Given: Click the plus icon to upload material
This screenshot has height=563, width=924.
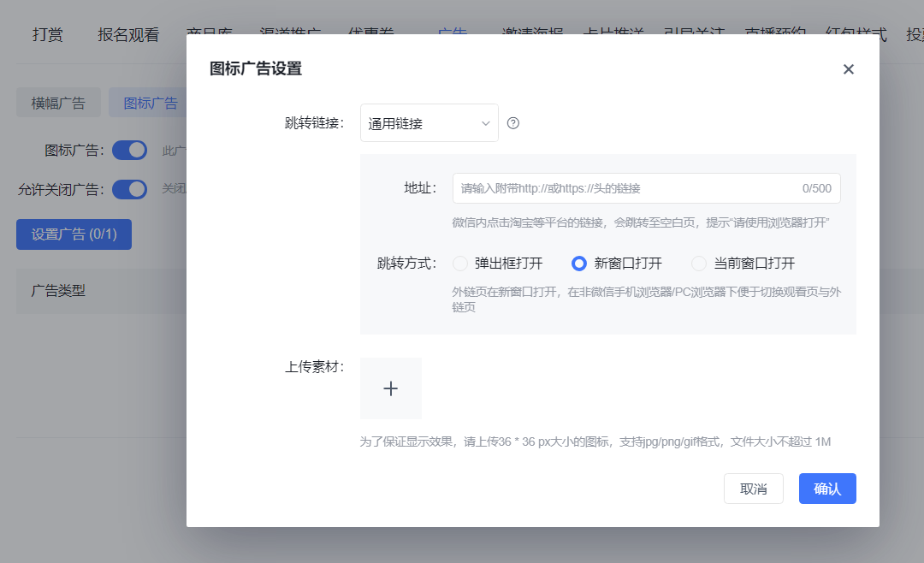Looking at the screenshot, I should click(391, 388).
